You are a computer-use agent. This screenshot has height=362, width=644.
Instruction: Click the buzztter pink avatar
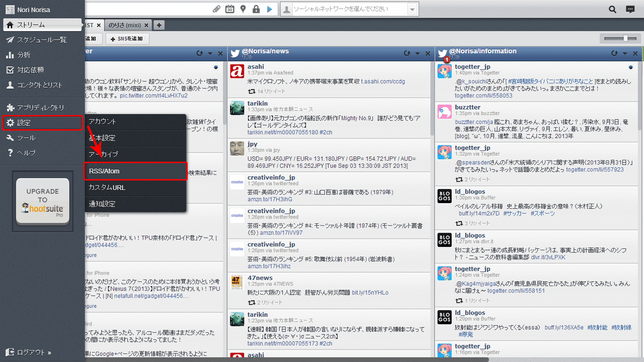444,112
